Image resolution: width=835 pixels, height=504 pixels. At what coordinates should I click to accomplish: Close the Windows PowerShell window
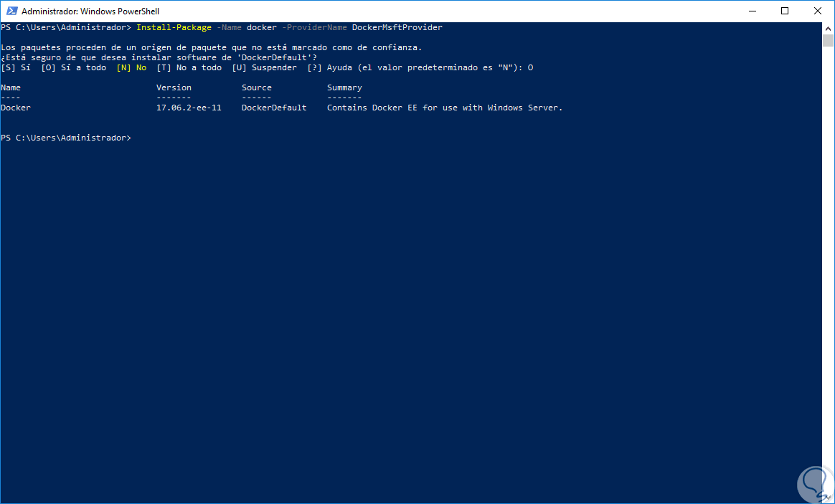click(x=818, y=11)
